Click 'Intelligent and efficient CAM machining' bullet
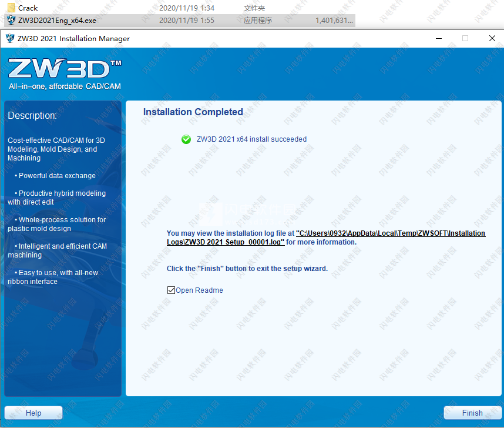 pyautogui.click(x=57, y=250)
